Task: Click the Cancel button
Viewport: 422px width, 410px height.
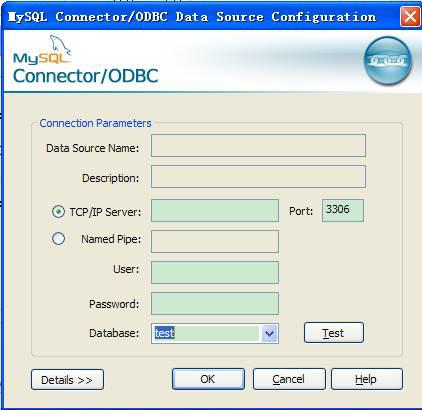Action: pyautogui.click(x=289, y=379)
